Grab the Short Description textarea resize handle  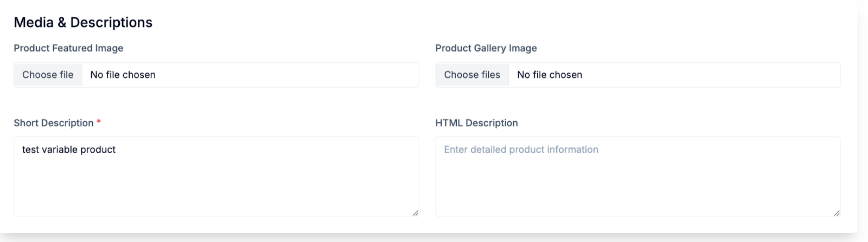pyautogui.click(x=415, y=213)
